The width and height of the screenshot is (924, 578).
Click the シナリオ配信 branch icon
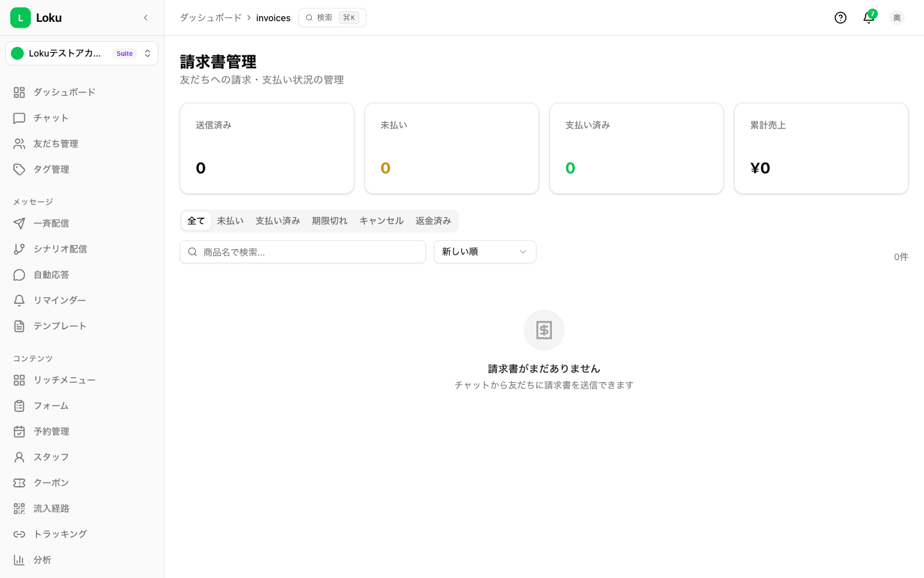tap(19, 249)
